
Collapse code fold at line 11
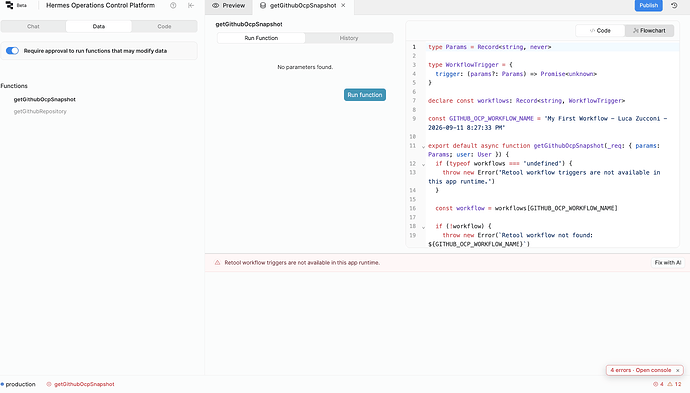coord(423,147)
